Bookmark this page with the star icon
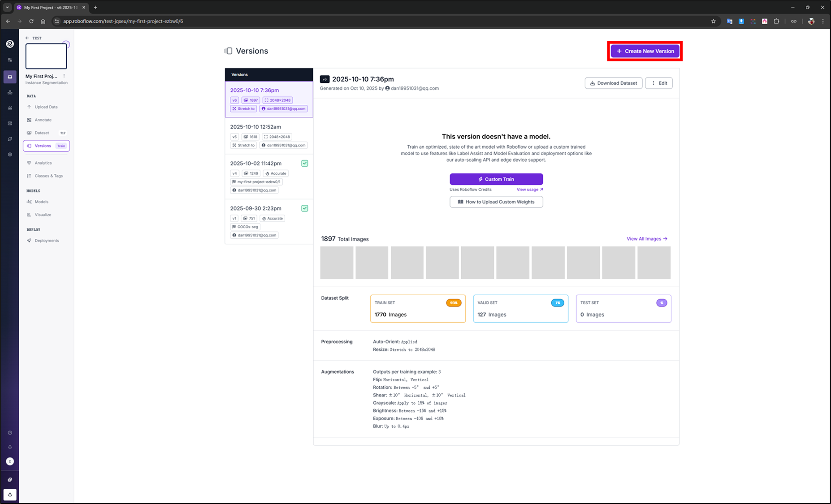831x504 pixels. click(x=714, y=21)
